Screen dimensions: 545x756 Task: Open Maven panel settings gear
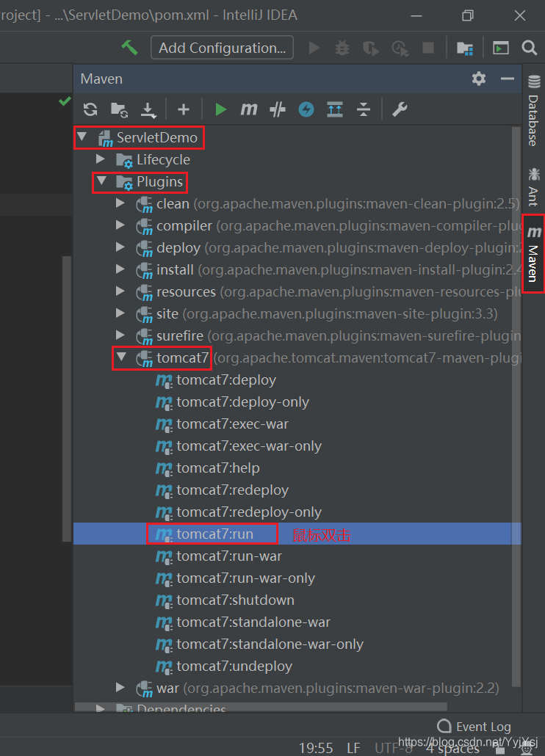tap(478, 79)
